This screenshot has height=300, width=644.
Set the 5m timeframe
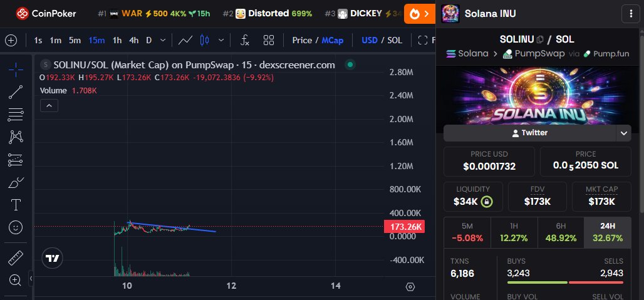[x=75, y=40]
